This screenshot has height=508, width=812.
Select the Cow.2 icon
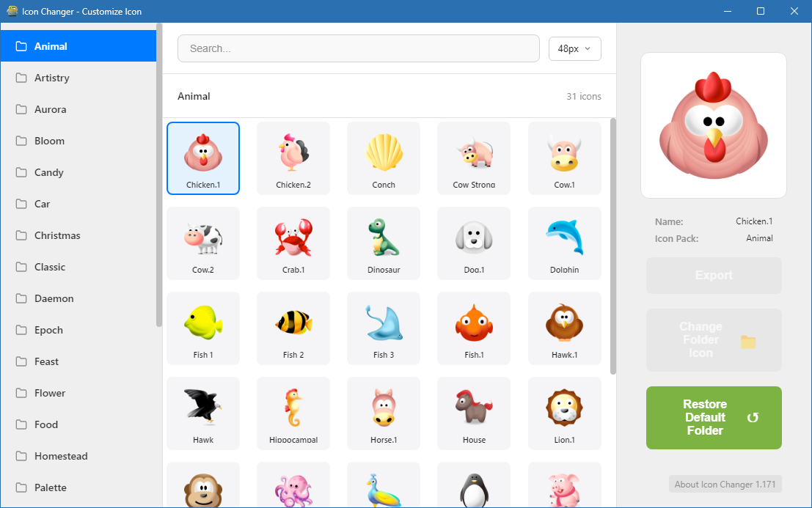(203, 243)
